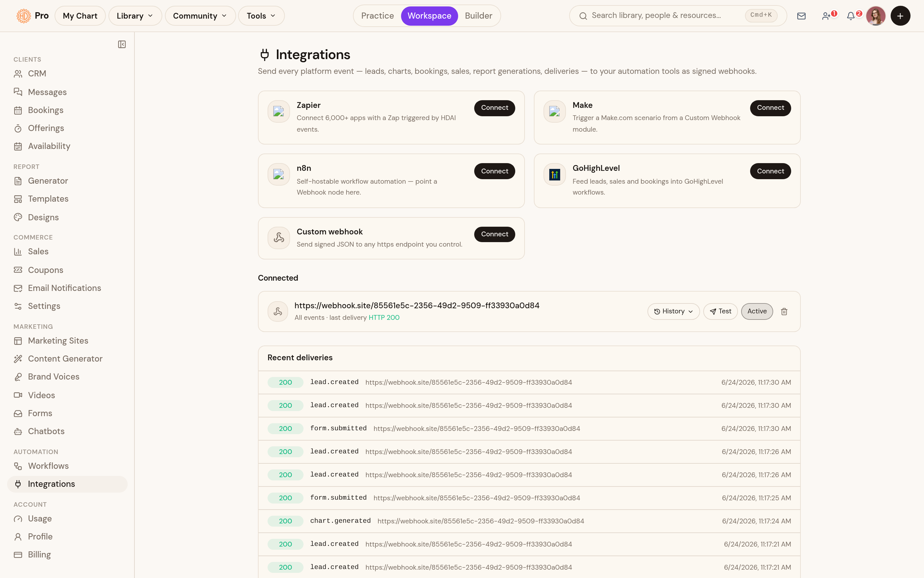Open My Chart

coord(80,16)
